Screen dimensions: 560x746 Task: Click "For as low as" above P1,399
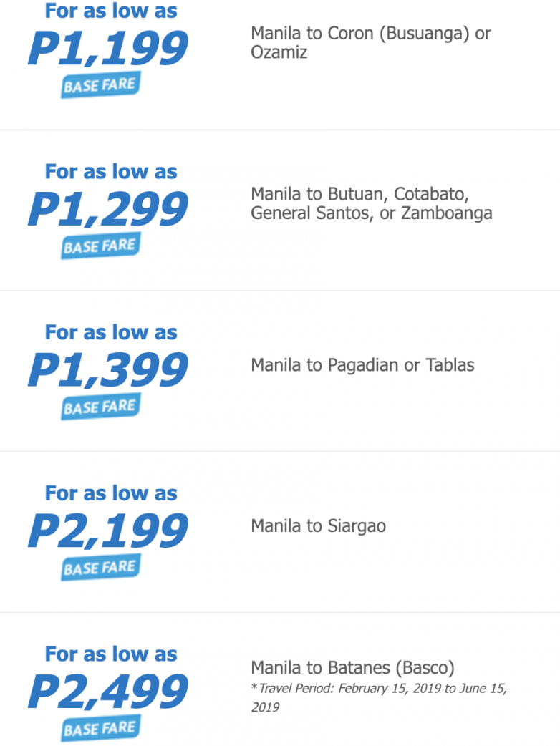(111, 332)
